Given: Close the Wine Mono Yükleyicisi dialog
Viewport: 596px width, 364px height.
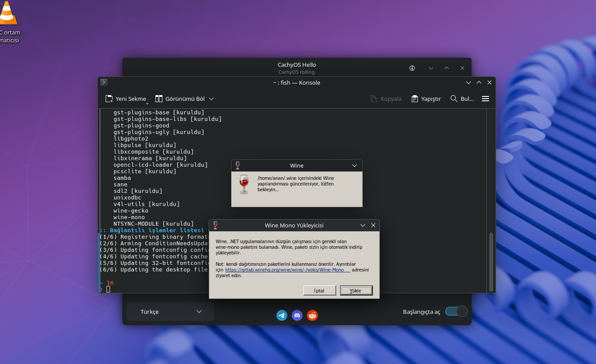Looking at the screenshot, I should click(373, 225).
